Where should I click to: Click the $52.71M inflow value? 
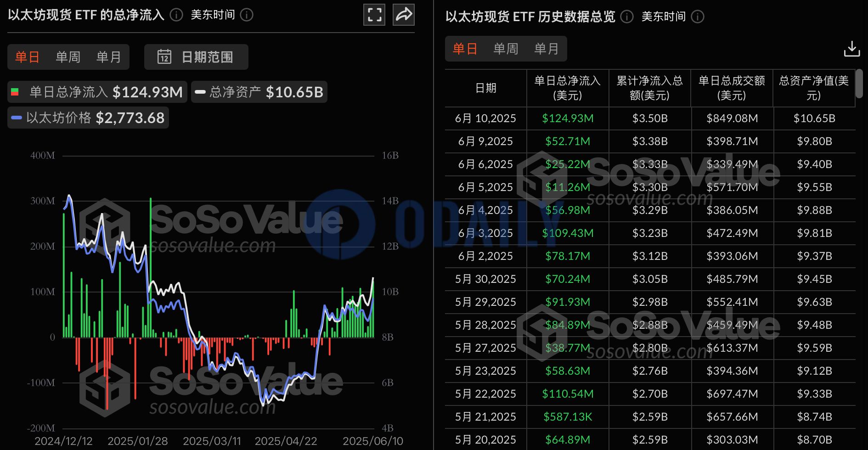tap(568, 141)
